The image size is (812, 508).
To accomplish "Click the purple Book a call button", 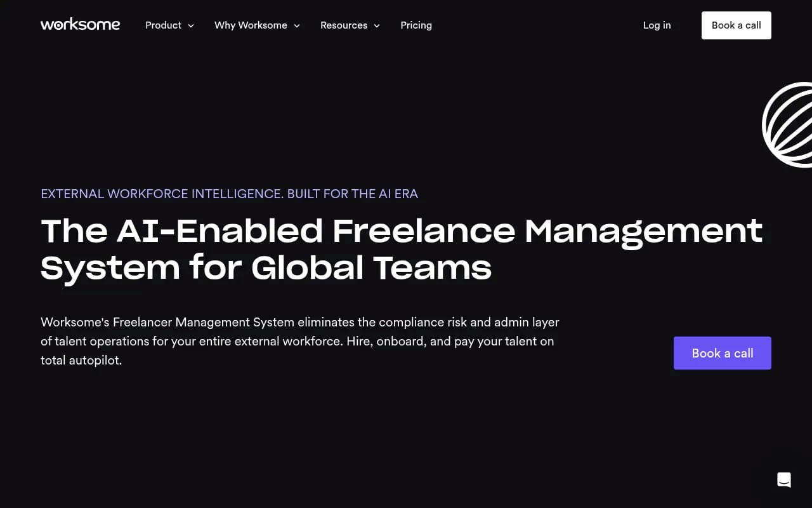I will (x=723, y=353).
